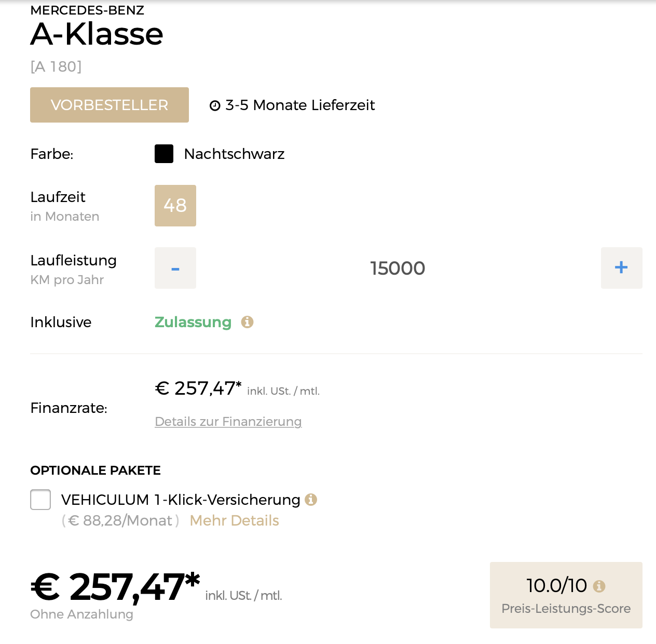Click the green Zulassung text
The height and width of the screenshot is (644, 656).
coord(193,322)
